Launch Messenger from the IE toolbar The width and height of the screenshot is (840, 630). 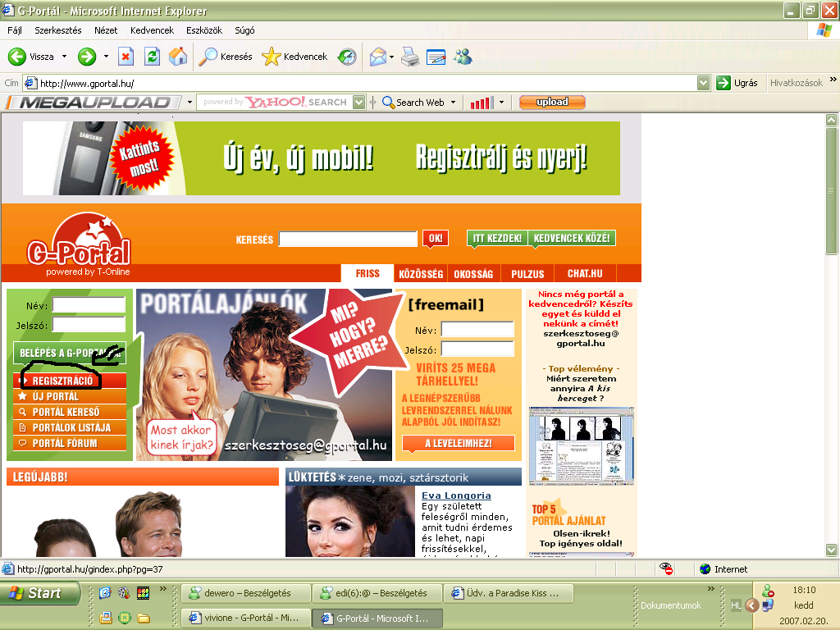[463, 57]
